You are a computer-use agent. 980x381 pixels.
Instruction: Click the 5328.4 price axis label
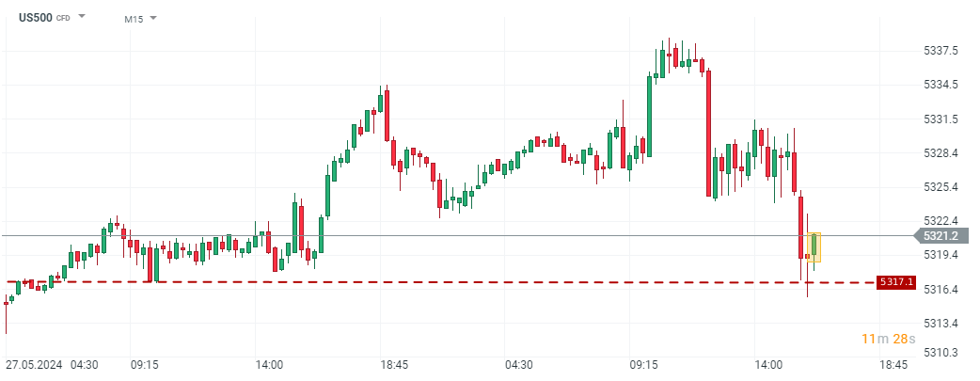click(940, 152)
